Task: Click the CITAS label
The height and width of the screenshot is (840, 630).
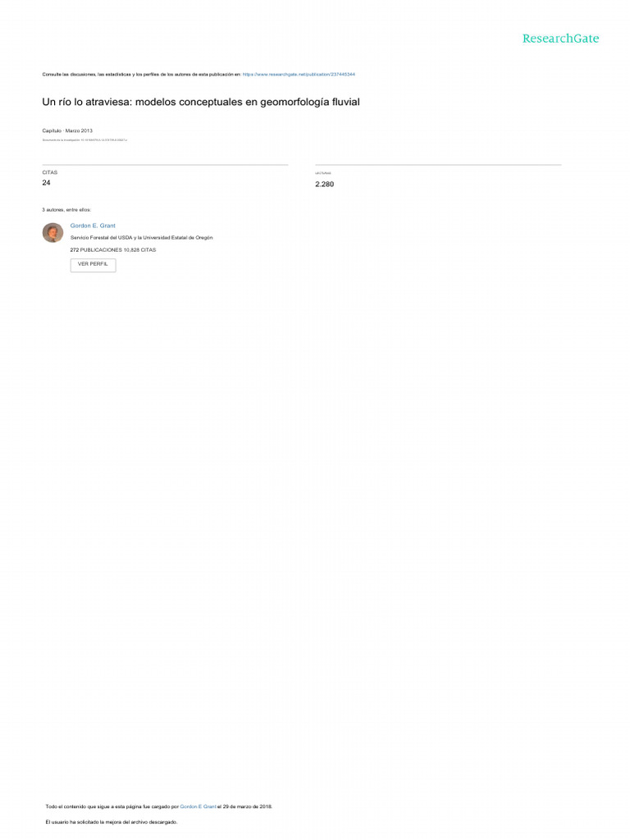Action: point(50,172)
